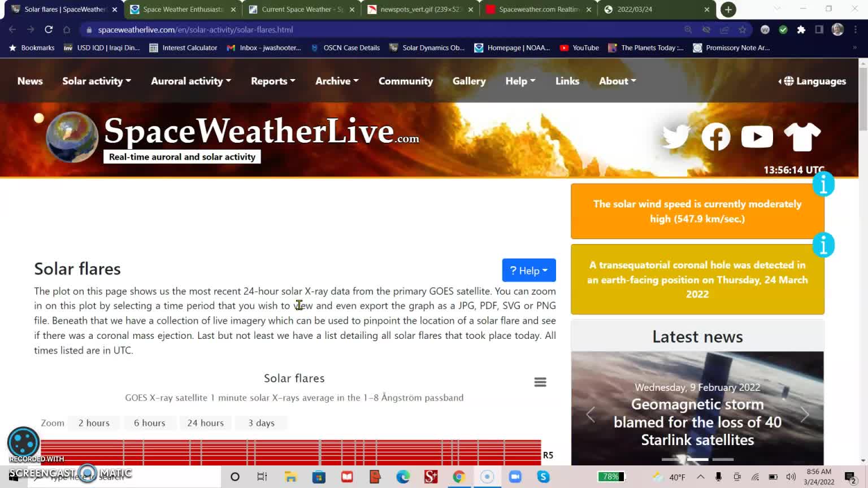868x488 pixels.
Task: Open Chrome three-dot menu
Action: (856, 29)
